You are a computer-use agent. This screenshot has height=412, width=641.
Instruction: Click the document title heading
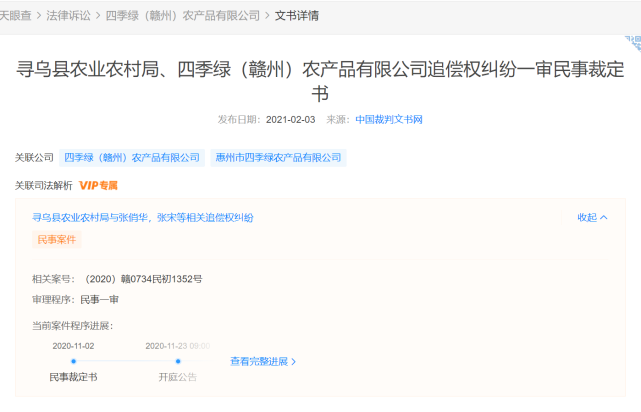pyautogui.click(x=320, y=81)
